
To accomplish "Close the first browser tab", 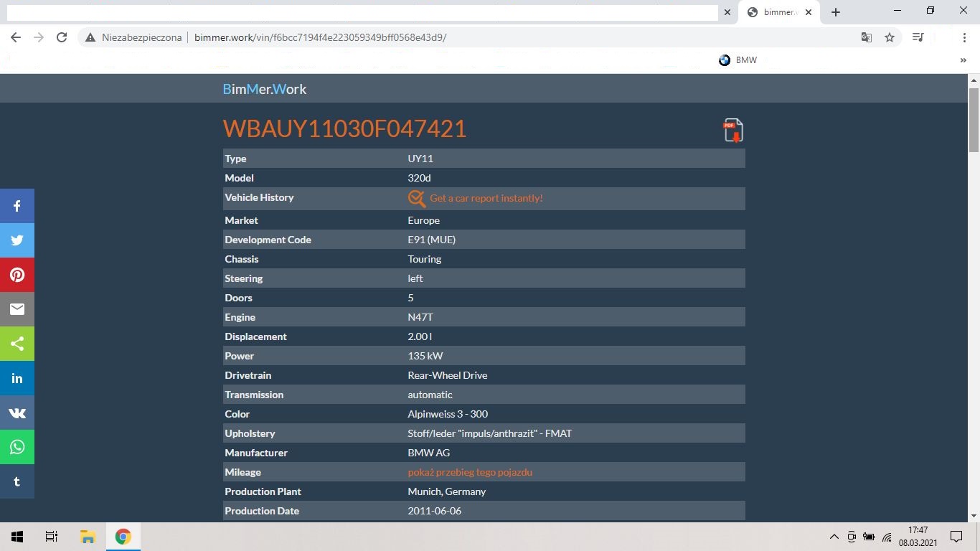I will [x=727, y=12].
